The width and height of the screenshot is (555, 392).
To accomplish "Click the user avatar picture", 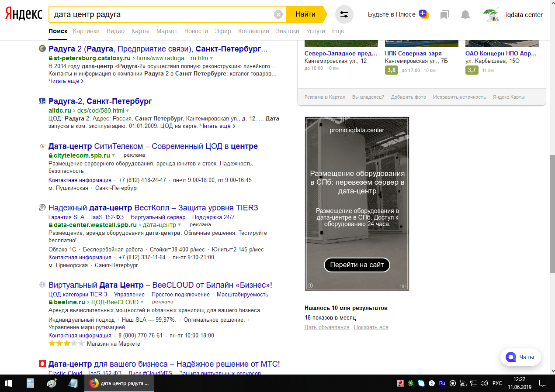I will [492, 15].
